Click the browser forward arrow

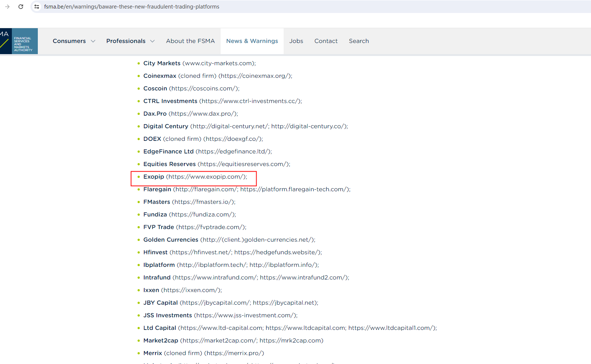pos(7,7)
